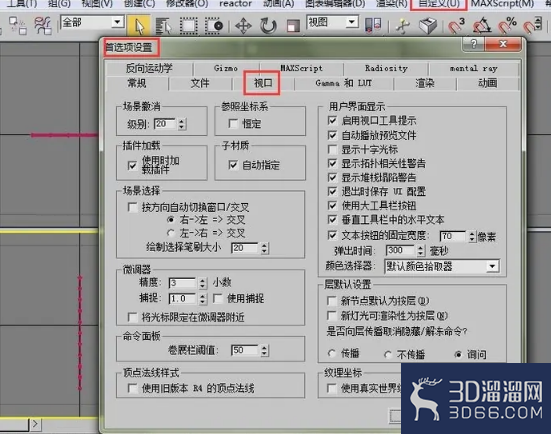Enable 按方向自动切换窗口/交叉 checkbox

[132, 207]
